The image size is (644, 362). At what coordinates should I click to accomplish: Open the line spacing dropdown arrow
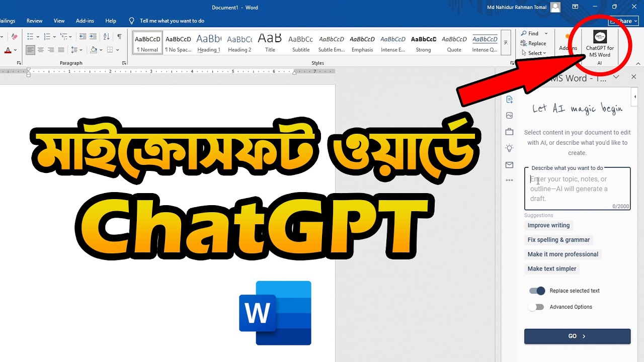coord(82,50)
